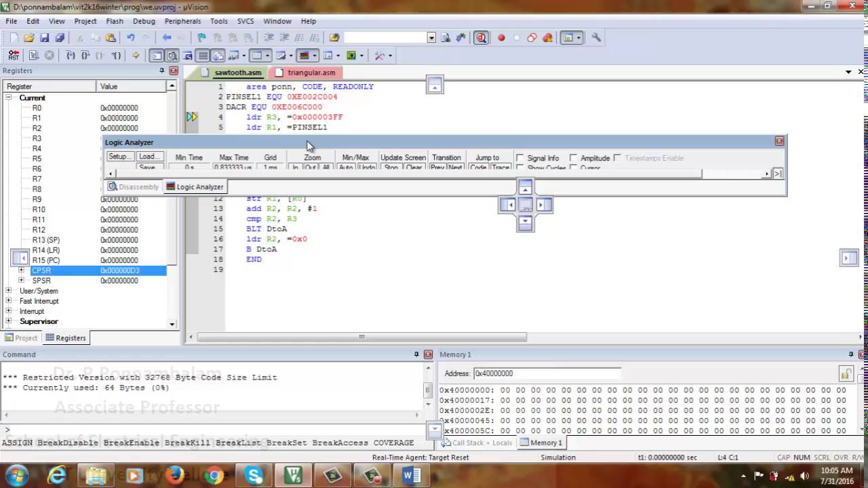The width and height of the screenshot is (868, 488).
Task: Open the Logic Analyzer window toolbar dropdown
Action: click(x=315, y=56)
